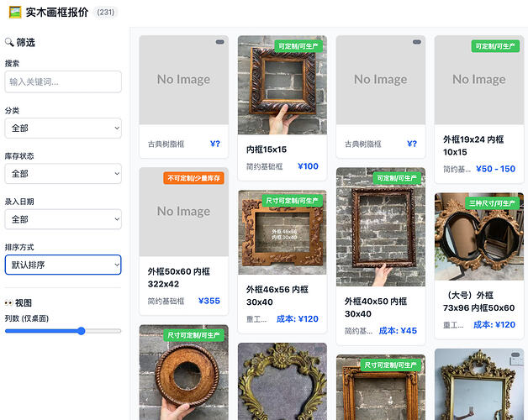This screenshot has height=420, width=528.
Task: Click the 可定制/可生产 badge on 外框19x24 card
Action: pyautogui.click(x=495, y=46)
